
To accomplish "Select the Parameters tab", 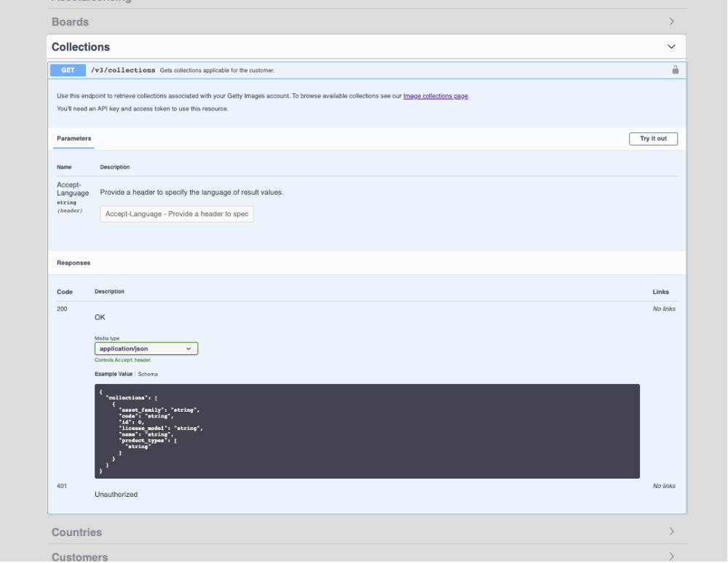I will (74, 138).
